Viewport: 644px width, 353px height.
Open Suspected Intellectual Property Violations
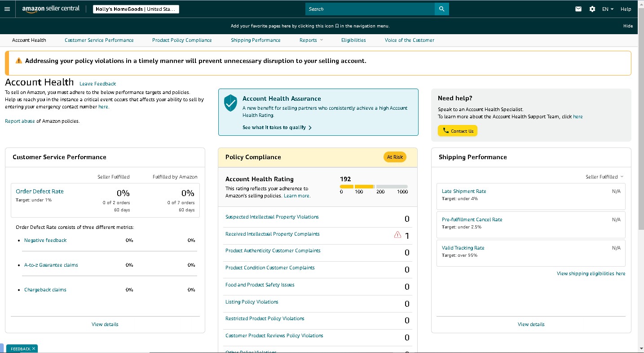tap(272, 217)
